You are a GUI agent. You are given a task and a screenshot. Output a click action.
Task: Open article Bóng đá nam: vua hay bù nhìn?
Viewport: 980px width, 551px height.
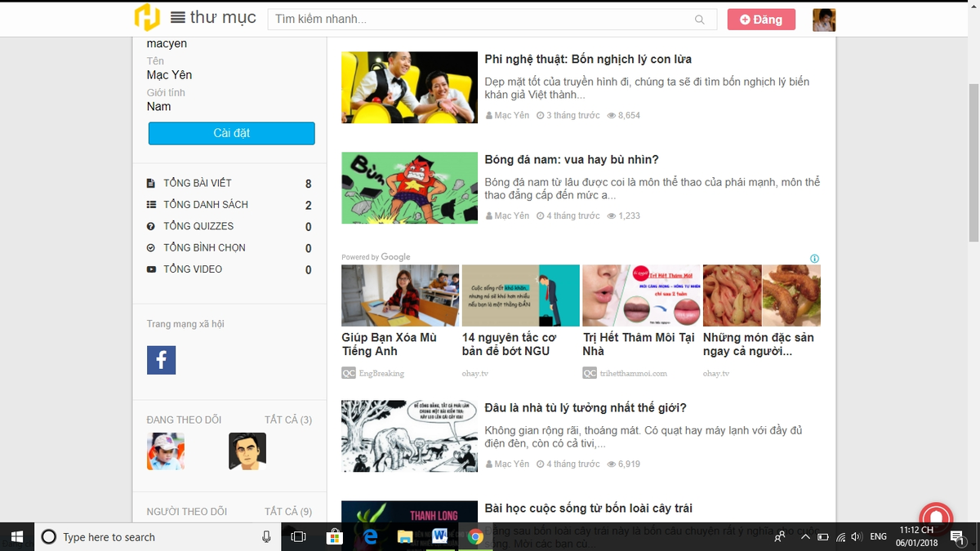[572, 160]
